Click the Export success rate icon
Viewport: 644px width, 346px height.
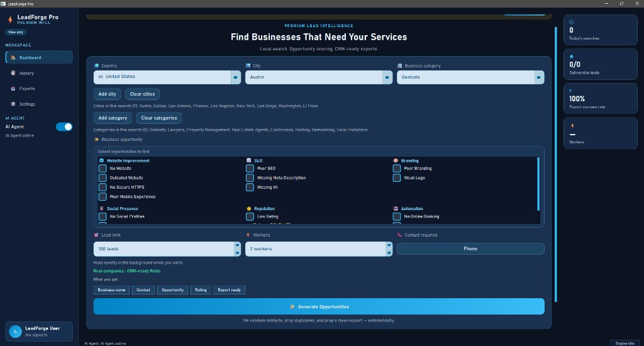[x=570, y=91]
